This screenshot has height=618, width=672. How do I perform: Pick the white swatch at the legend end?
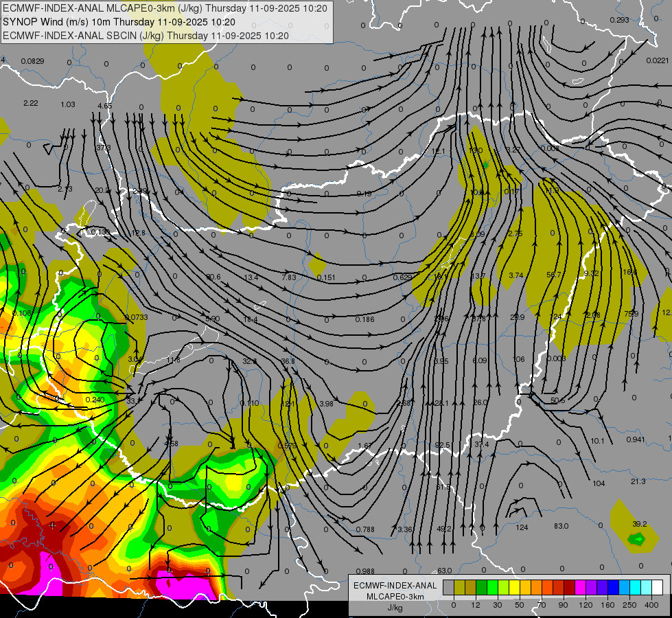click(x=658, y=587)
